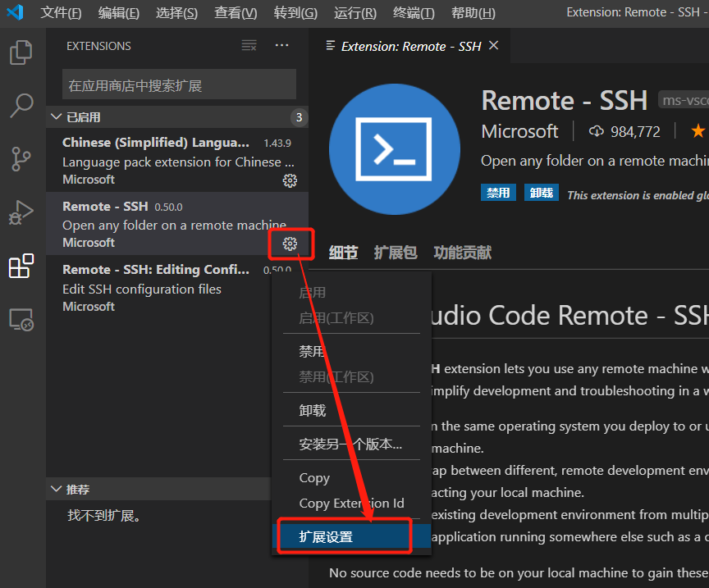Click version 0.50.0 next to Remote - SSH
The image size is (709, 588).
(169, 207)
